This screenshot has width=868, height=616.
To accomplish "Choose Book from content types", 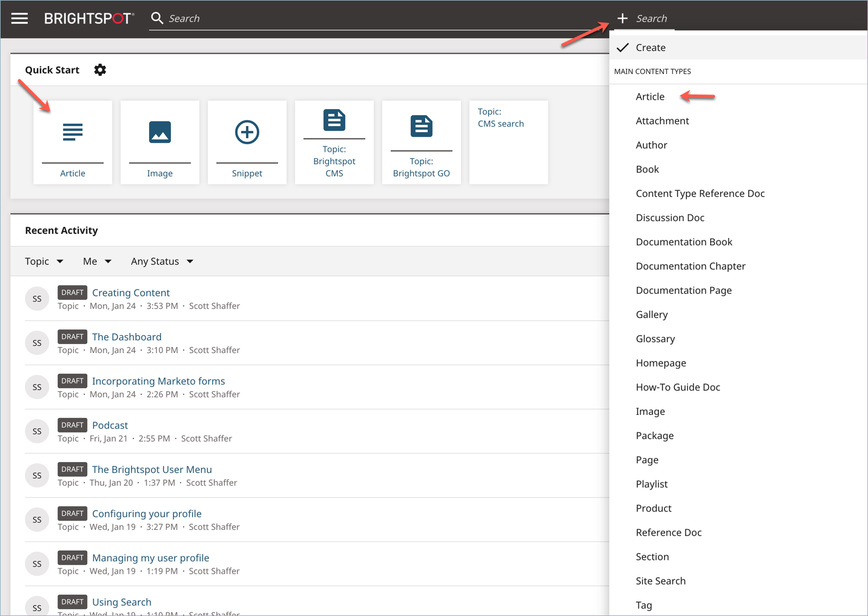I will coord(647,169).
